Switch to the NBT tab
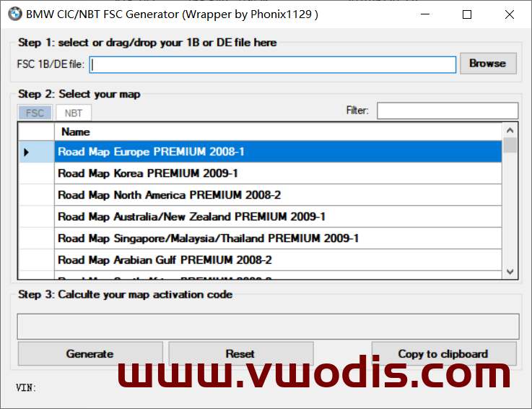The image size is (532, 409). click(x=74, y=113)
